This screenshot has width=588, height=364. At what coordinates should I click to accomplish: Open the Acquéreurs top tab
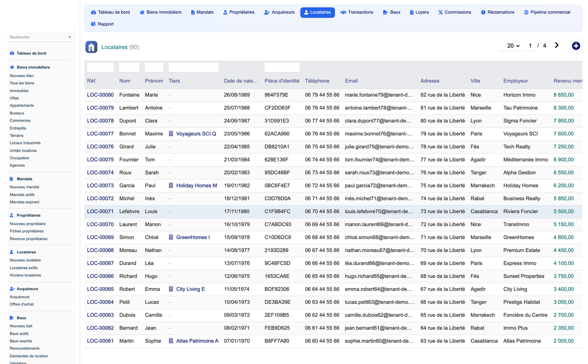pyautogui.click(x=279, y=12)
